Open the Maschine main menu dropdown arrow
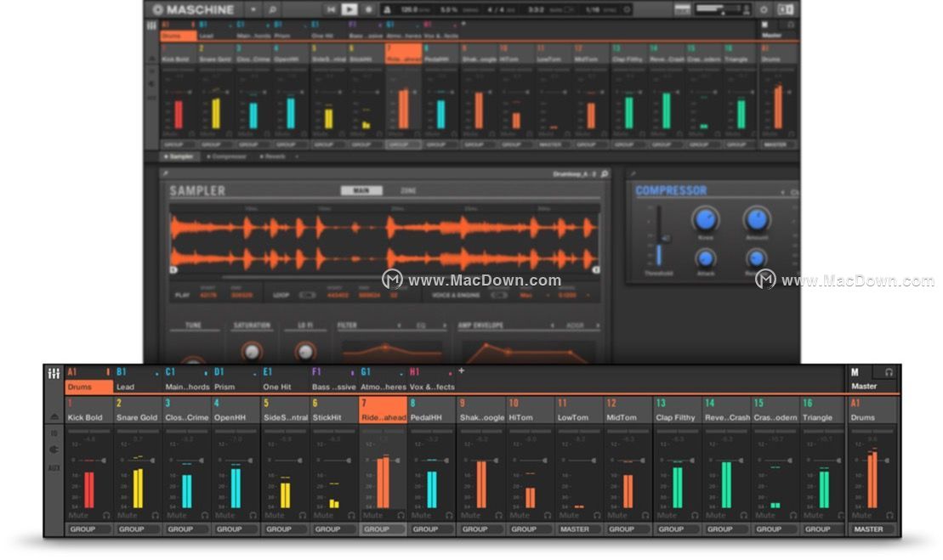 tap(253, 9)
